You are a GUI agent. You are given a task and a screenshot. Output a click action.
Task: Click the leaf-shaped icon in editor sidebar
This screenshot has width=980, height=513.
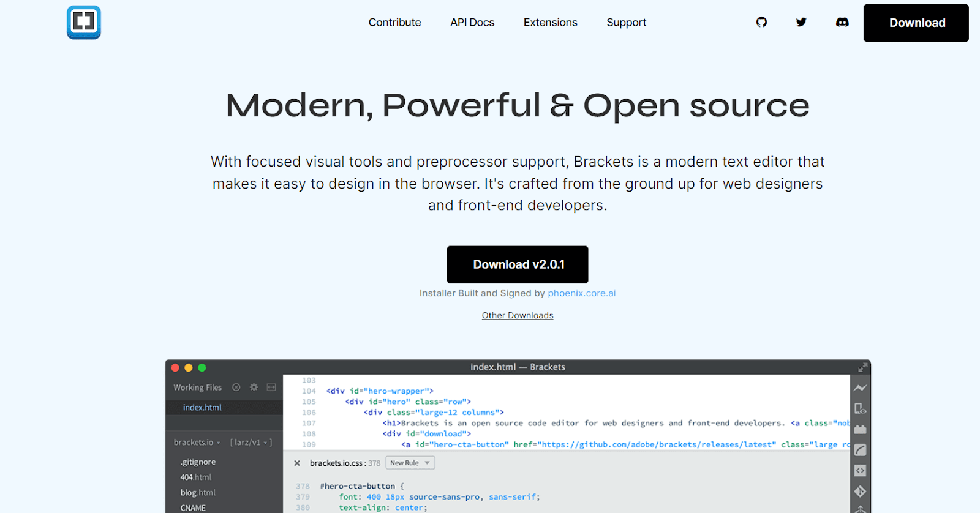click(x=860, y=450)
